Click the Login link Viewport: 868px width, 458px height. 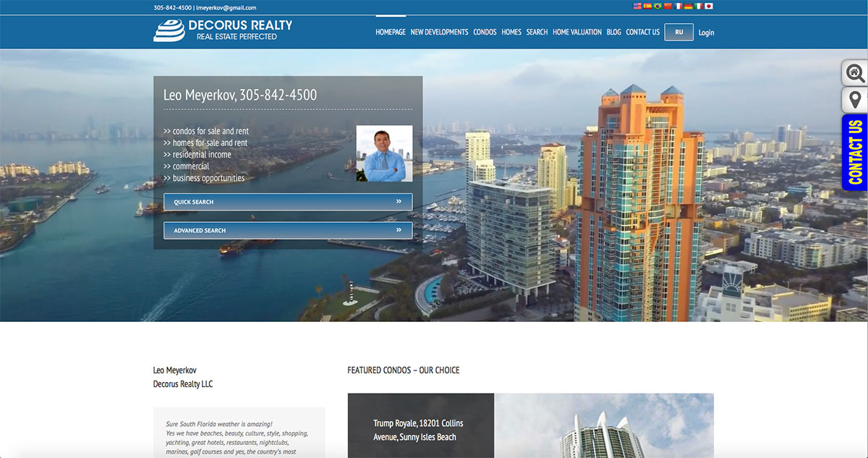pyautogui.click(x=706, y=33)
